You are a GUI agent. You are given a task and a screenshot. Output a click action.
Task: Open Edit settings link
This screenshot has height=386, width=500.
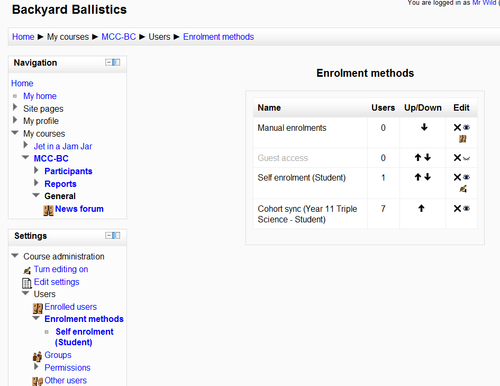57,282
